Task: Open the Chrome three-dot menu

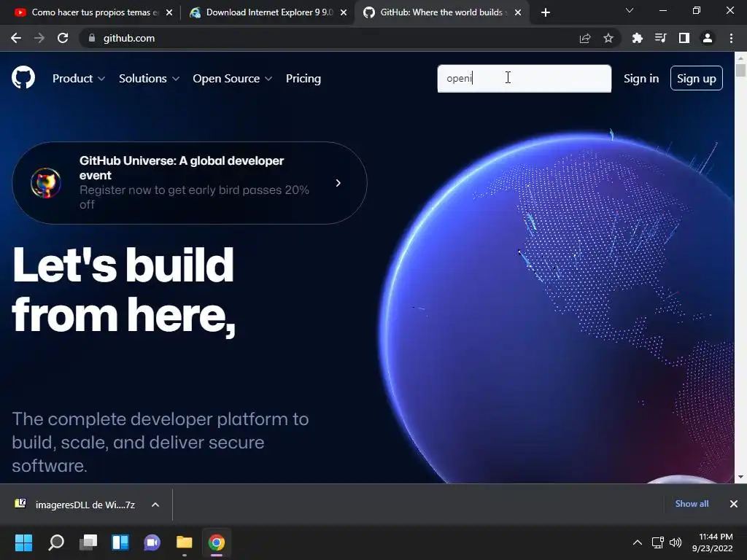Action: [x=731, y=38]
